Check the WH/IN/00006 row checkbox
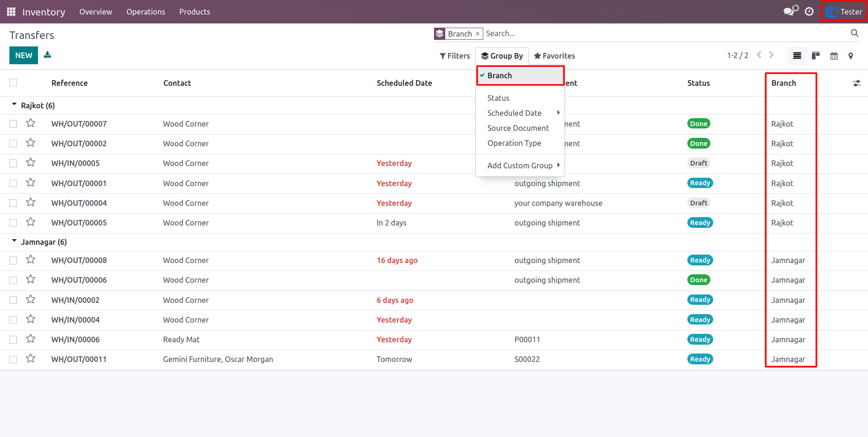 click(x=13, y=339)
